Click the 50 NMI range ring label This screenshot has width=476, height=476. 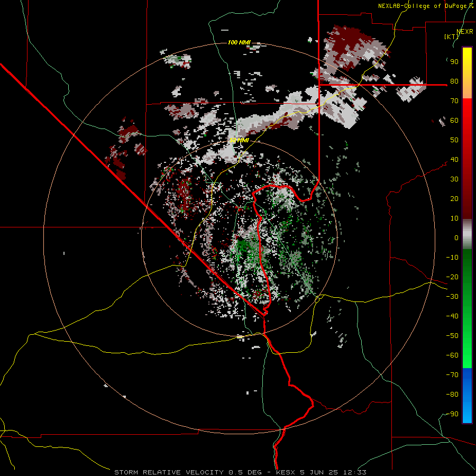tap(239, 140)
